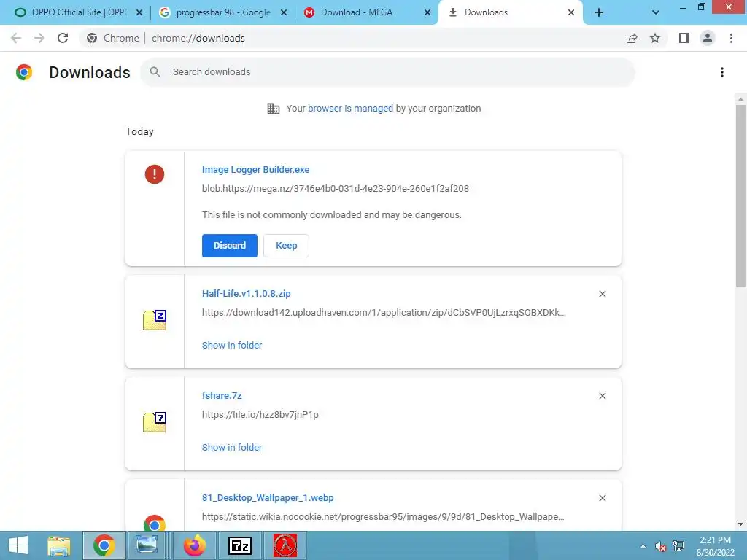Image resolution: width=747 pixels, height=560 pixels.
Task: Click the uploadhaven source URL
Action: point(384,312)
